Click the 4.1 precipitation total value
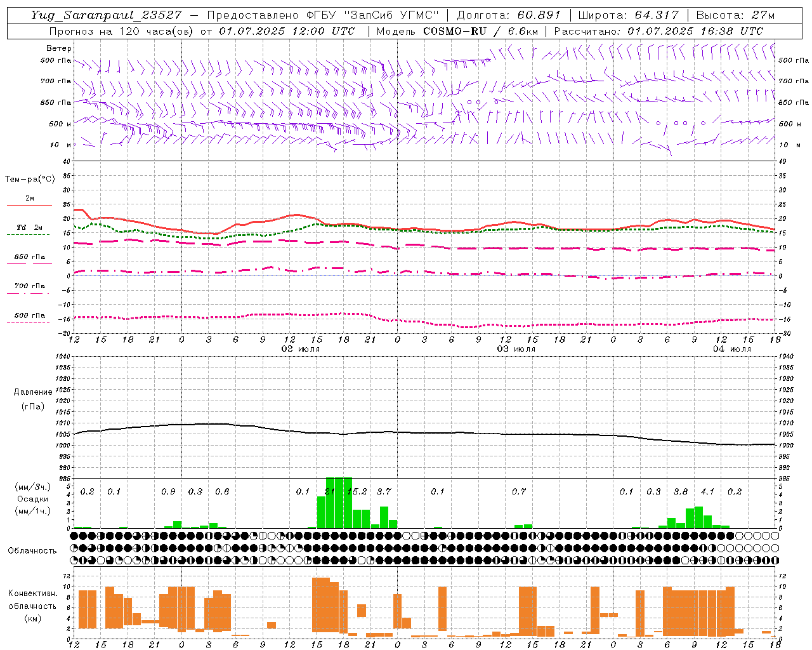This screenshot has height=650, width=812. click(x=707, y=491)
